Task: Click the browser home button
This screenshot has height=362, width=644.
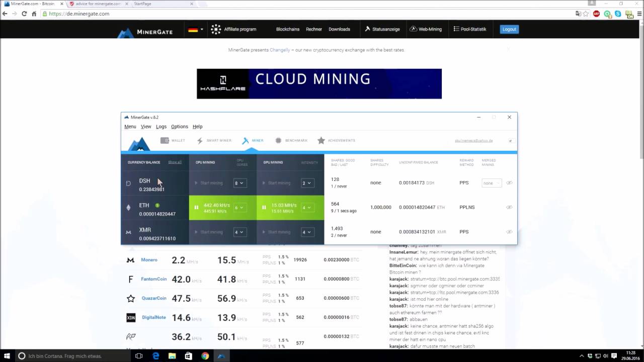Action: [x=34, y=14]
